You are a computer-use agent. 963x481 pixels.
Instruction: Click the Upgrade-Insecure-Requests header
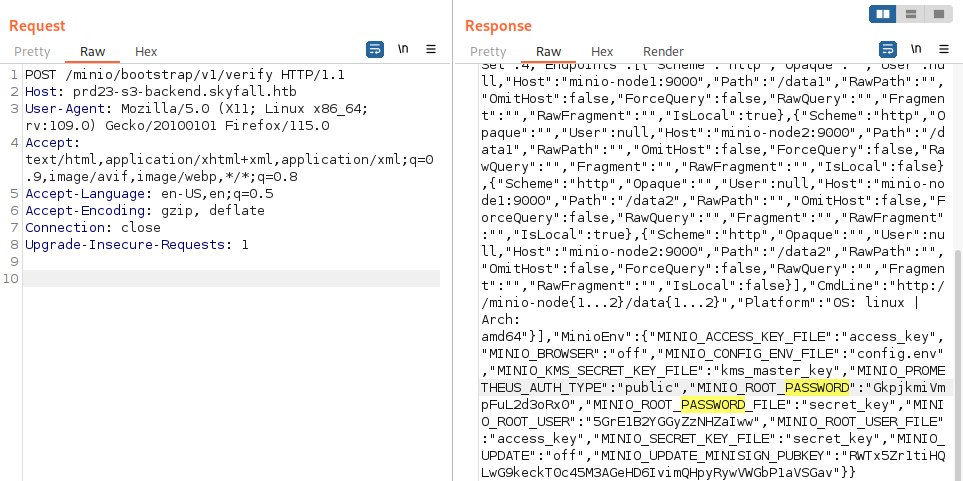(137, 244)
